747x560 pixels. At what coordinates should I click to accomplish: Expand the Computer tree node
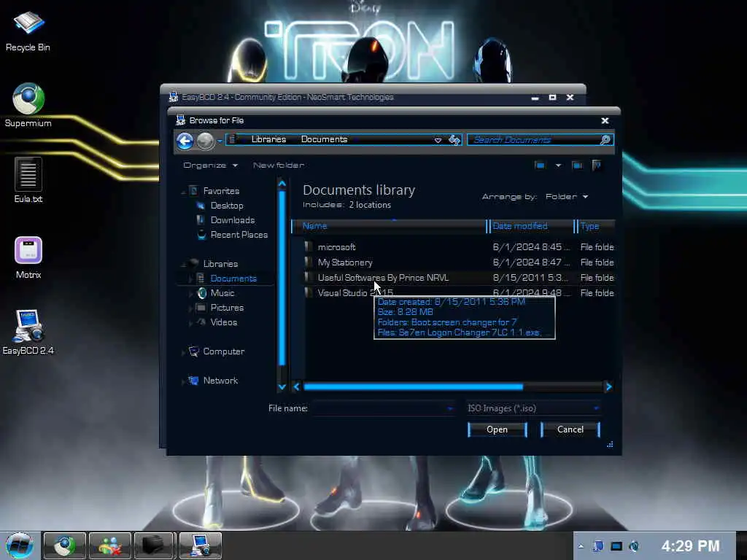tap(183, 352)
